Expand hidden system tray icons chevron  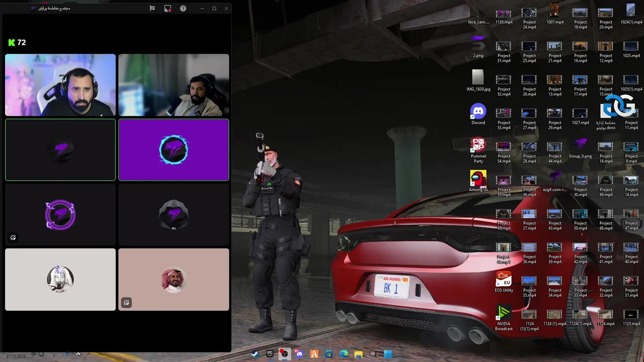tap(89, 354)
